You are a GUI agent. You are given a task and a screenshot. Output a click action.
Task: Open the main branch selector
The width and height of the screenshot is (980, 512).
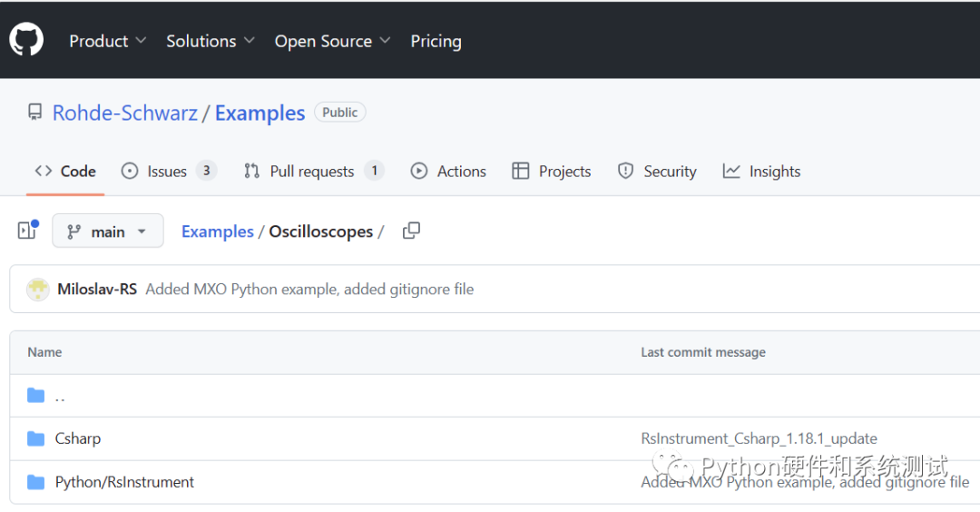pyautogui.click(x=107, y=231)
